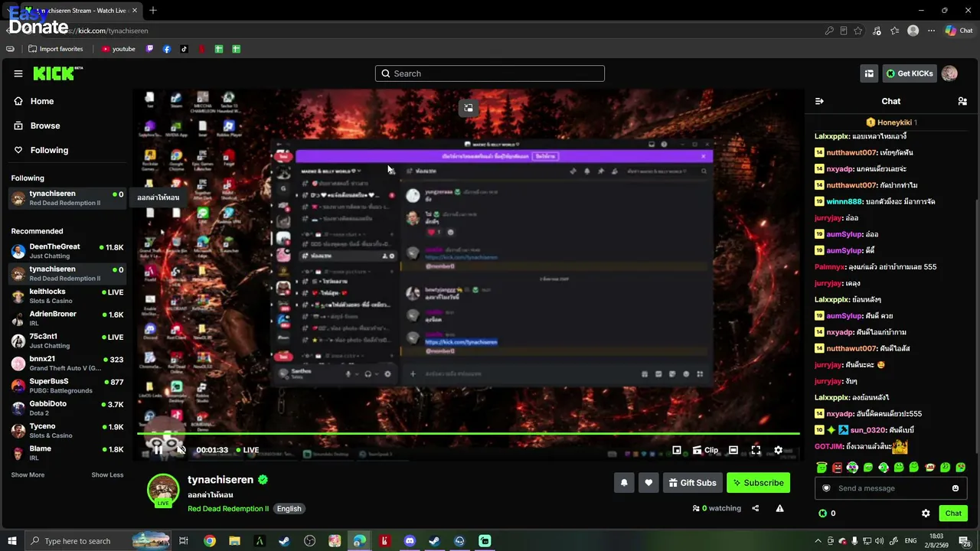
Task: Expand recommendations with Show More
Action: (28, 475)
